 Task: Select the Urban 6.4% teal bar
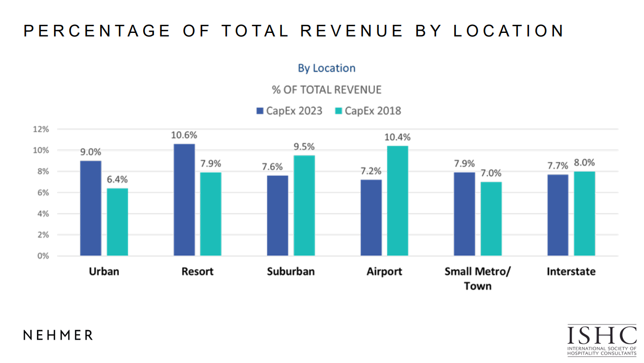click(117, 222)
